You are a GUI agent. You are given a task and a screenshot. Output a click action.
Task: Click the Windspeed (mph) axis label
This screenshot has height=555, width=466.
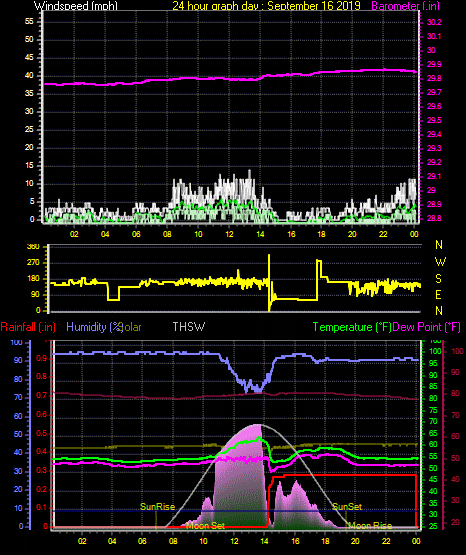pos(75,6)
